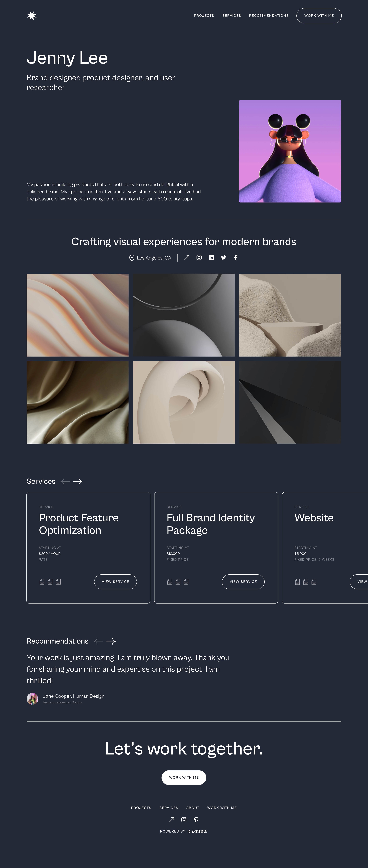Click About link in footer

pyautogui.click(x=193, y=808)
